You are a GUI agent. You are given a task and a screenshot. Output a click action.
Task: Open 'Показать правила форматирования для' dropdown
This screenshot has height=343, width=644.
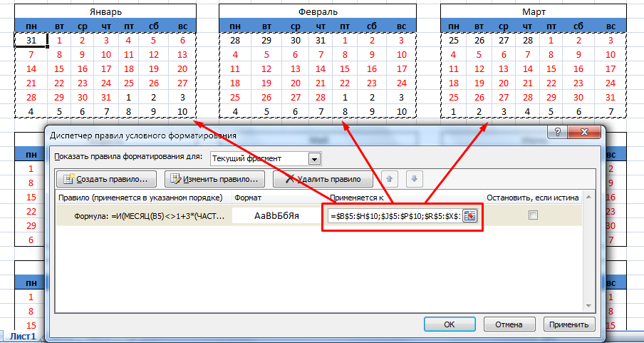tap(314, 158)
